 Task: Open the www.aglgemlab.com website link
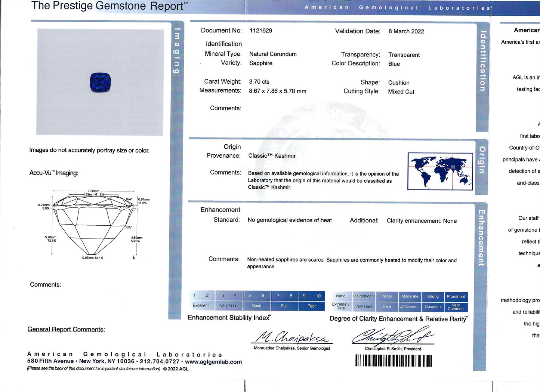tap(213, 362)
